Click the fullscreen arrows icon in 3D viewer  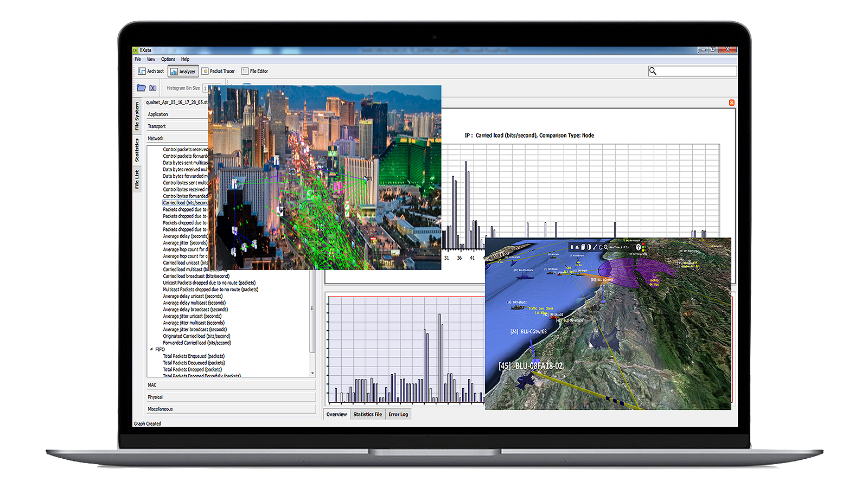click(595, 247)
